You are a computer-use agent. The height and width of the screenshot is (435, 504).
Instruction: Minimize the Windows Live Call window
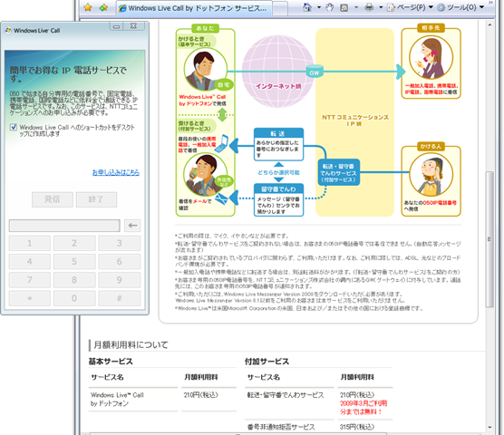point(117,26)
